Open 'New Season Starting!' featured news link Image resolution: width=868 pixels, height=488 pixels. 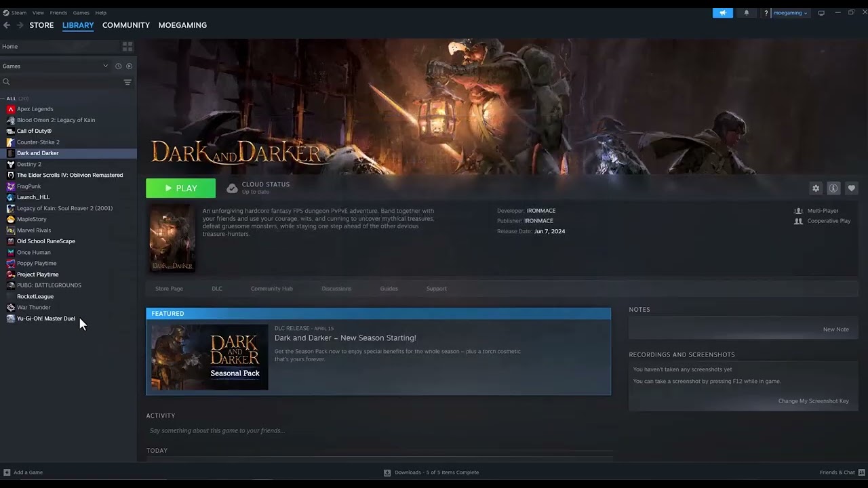tap(345, 338)
